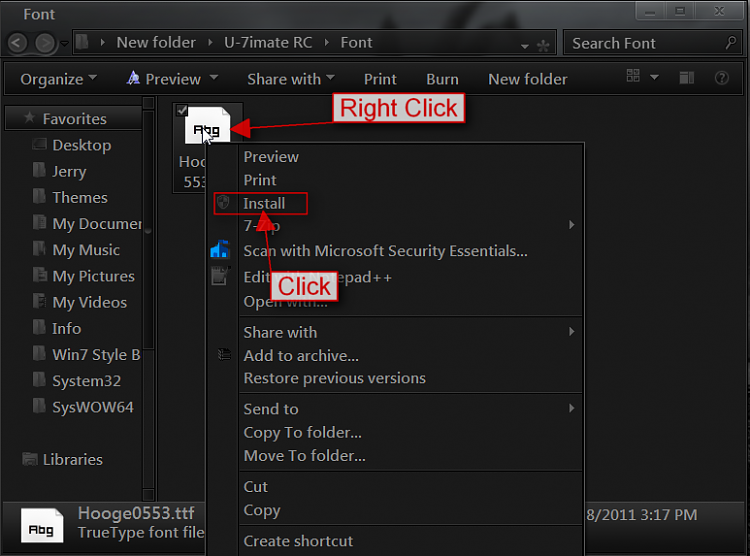Screen dimensions: 750x556
Task: Choose Print in the context menu
Action: click(260, 180)
